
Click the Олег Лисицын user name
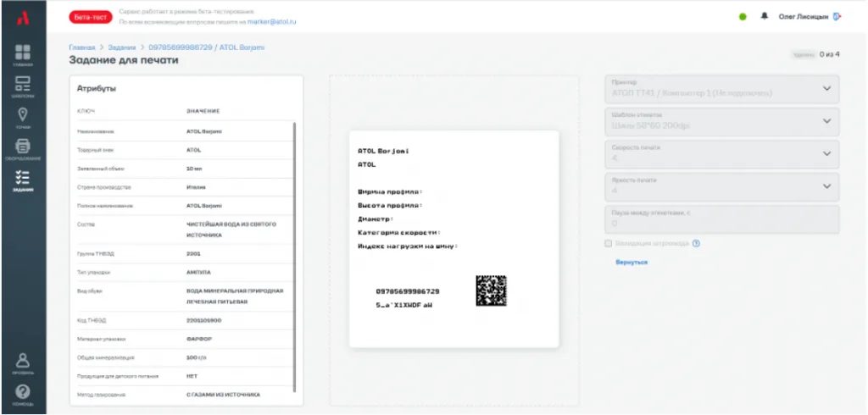click(x=804, y=17)
